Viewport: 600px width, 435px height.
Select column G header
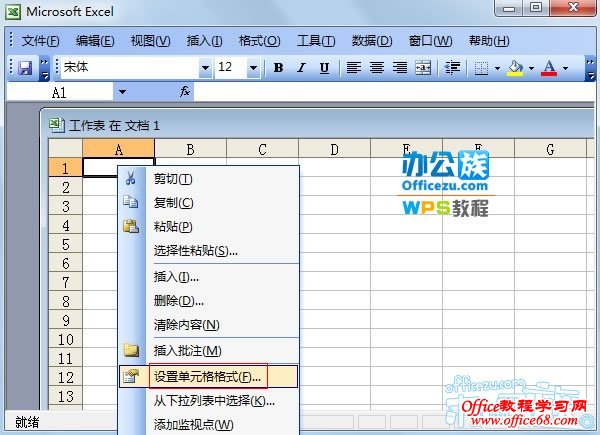(x=550, y=149)
